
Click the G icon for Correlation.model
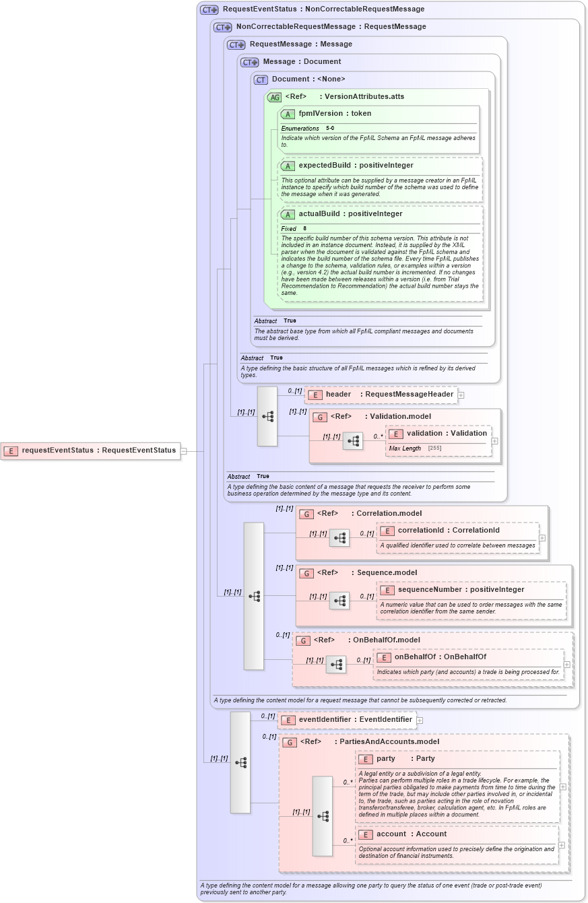(x=306, y=514)
